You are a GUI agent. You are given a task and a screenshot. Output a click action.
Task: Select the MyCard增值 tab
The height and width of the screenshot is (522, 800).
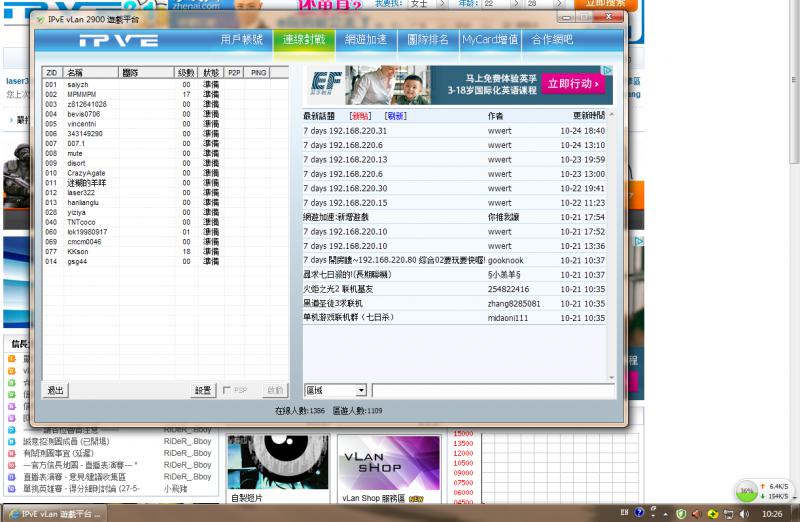490,40
